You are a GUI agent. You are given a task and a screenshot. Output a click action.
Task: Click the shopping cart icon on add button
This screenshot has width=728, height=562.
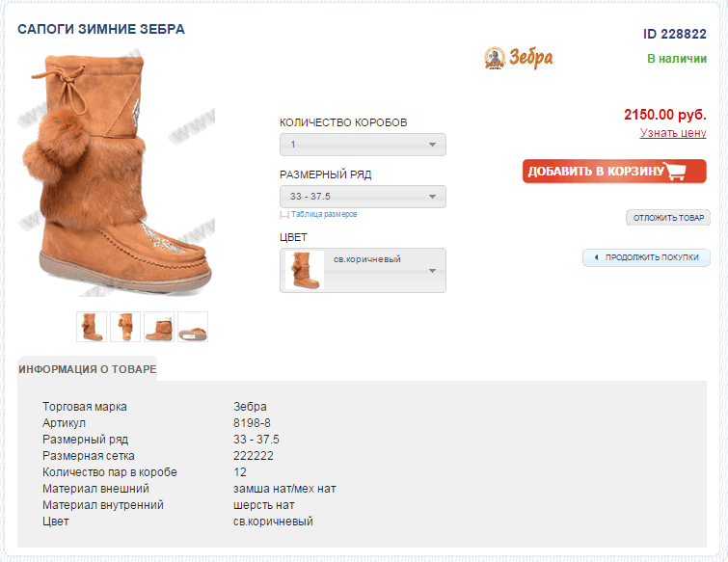[674, 171]
